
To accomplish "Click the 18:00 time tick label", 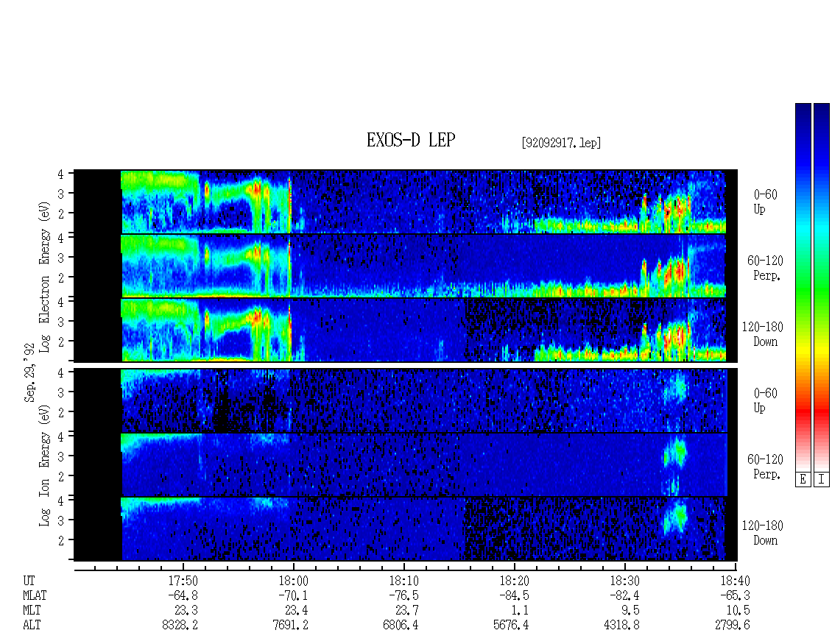I will click(294, 581).
